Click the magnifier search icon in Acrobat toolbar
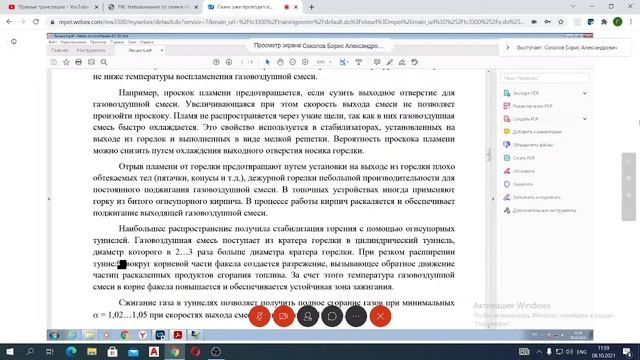This screenshot has width=640, height=360. tap(104, 62)
